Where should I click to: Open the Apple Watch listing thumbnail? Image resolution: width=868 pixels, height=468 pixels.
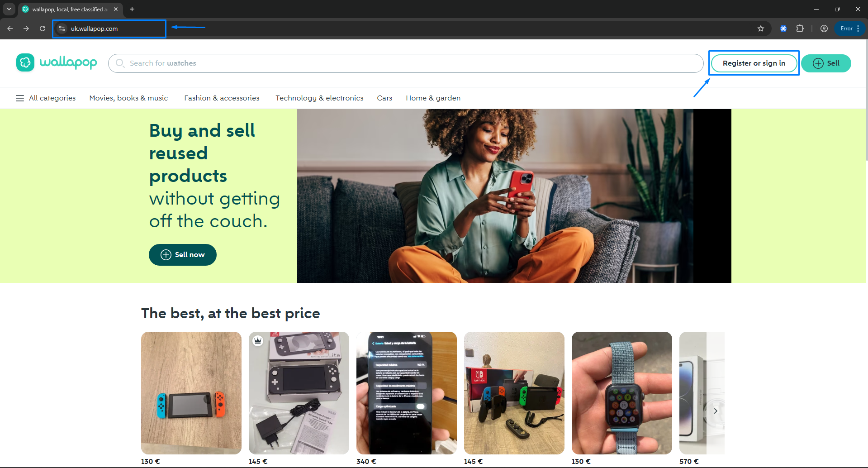(621, 393)
